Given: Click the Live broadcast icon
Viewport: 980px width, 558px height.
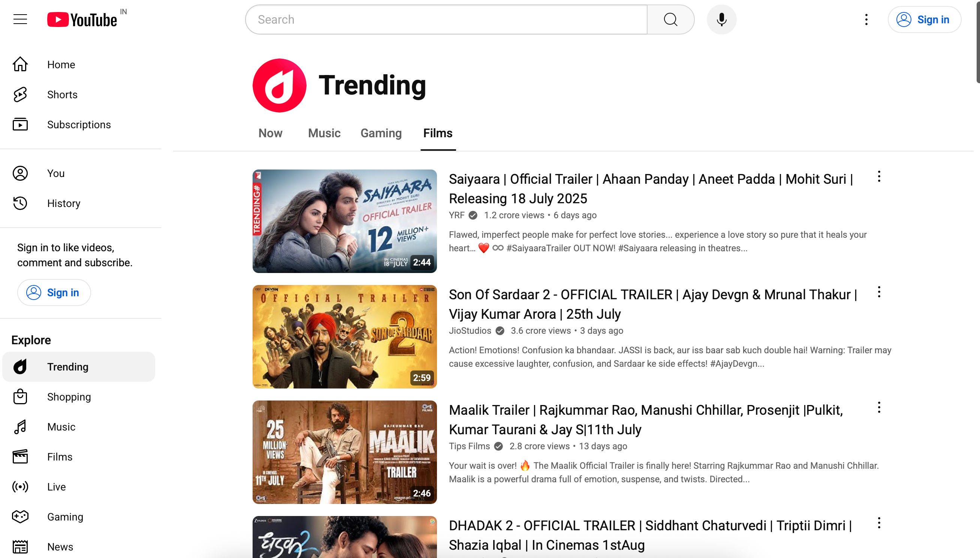Looking at the screenshot, I should (20, 487).
